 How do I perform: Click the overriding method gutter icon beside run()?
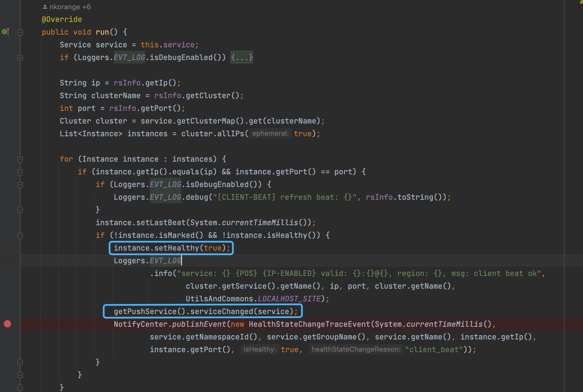(x=6, y=31)
